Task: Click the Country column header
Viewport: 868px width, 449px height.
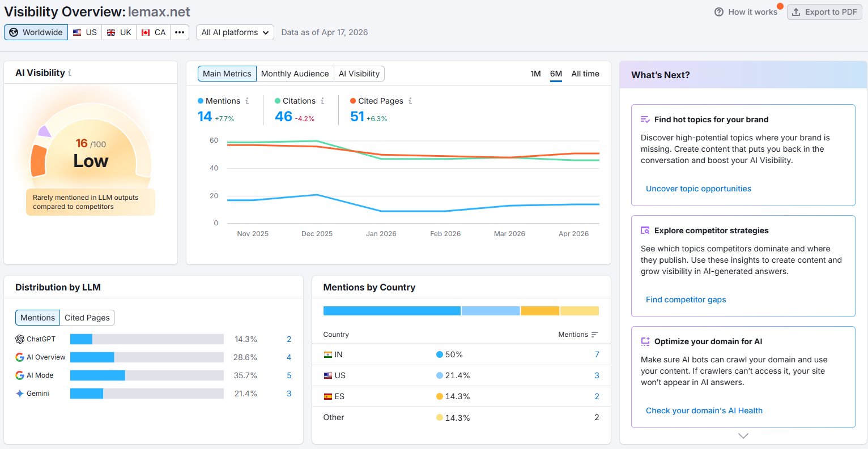Action: (x=336, y=335)
